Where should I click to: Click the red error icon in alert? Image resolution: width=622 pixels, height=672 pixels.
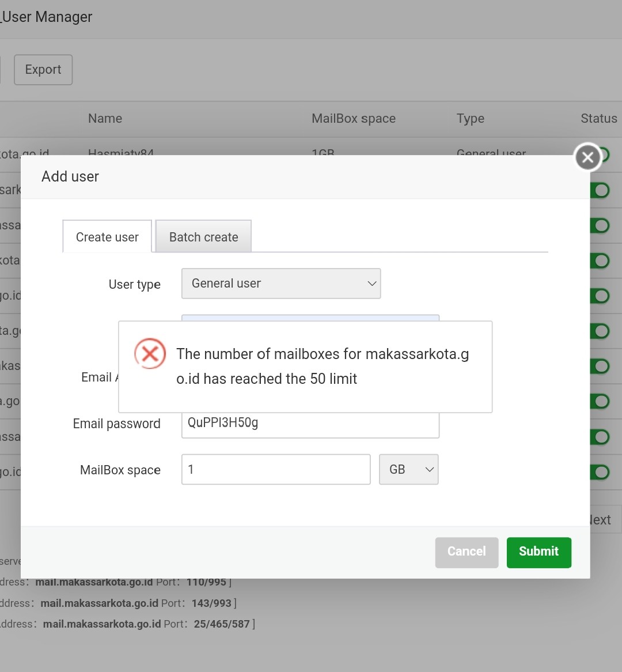(150, 353)
